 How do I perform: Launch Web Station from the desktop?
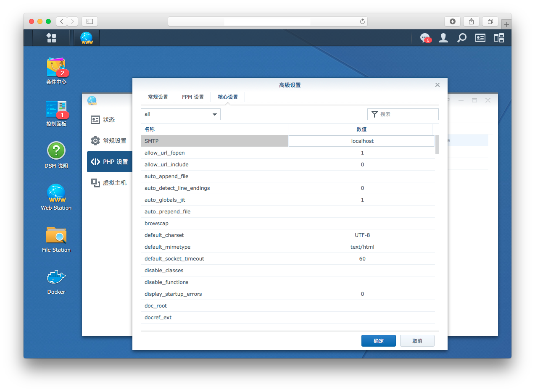pyautogui.click(x=56, y=197)
